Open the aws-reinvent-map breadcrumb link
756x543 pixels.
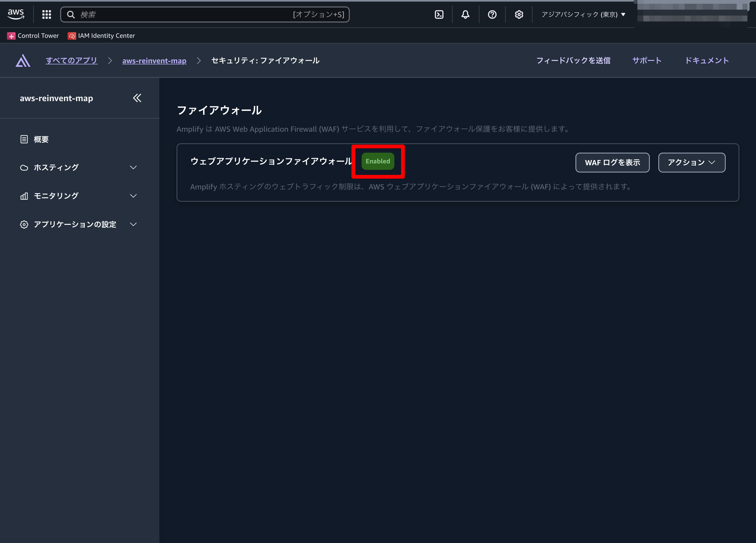coord(154,61)
